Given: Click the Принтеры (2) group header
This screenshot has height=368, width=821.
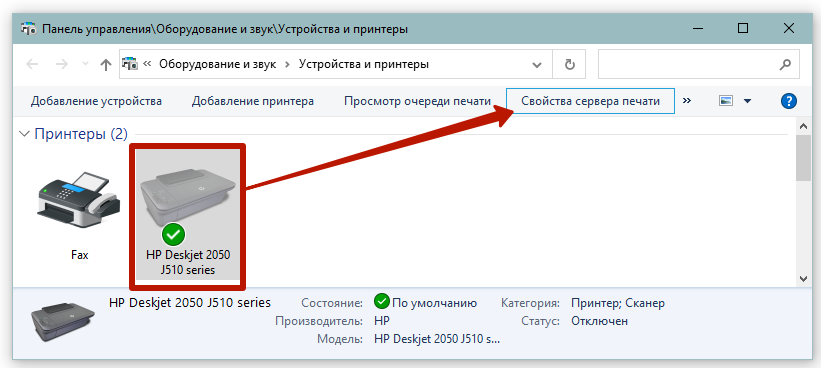Looking at the screenshot, I should tap(81, 134).
